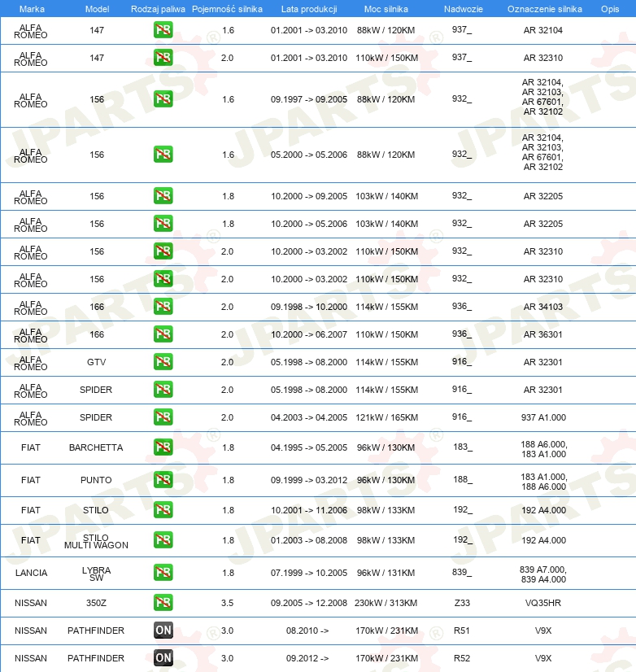Click production date 08.2010 ->
The image size is (636, 672).
(x=307, y=631)
